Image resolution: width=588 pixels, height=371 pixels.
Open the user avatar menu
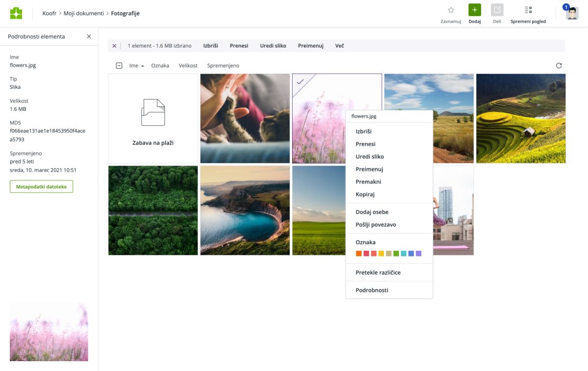click(x=572, y=13)
